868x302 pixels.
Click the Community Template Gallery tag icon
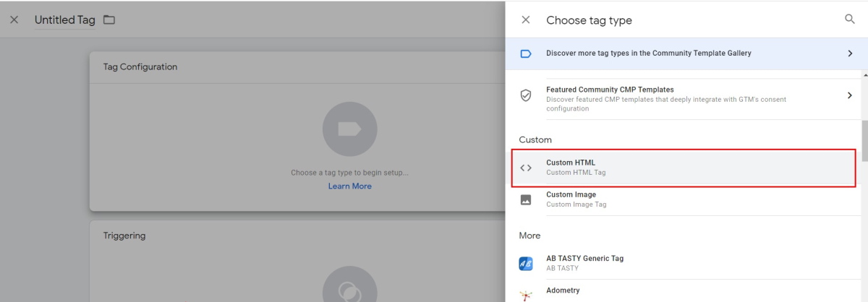(526, 53)
